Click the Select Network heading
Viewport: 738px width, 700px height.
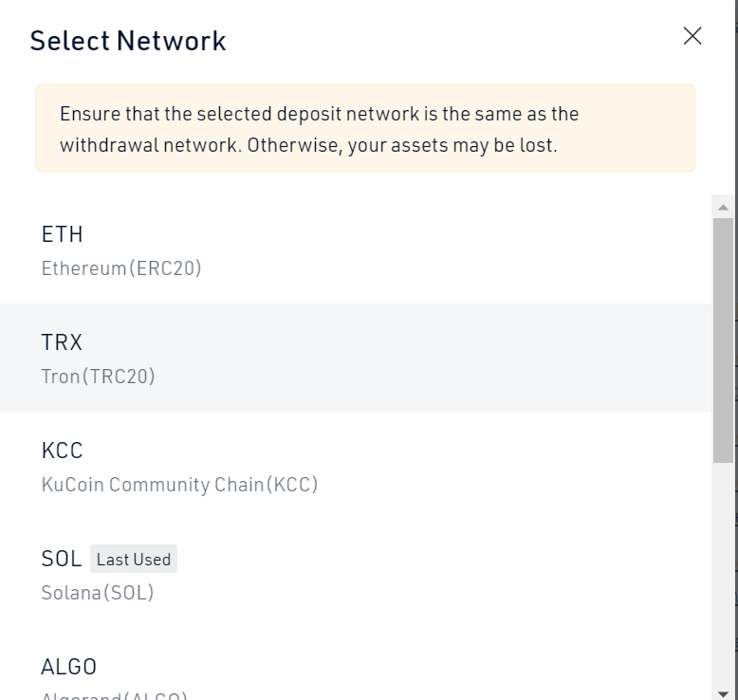click(x=128, y=41)
